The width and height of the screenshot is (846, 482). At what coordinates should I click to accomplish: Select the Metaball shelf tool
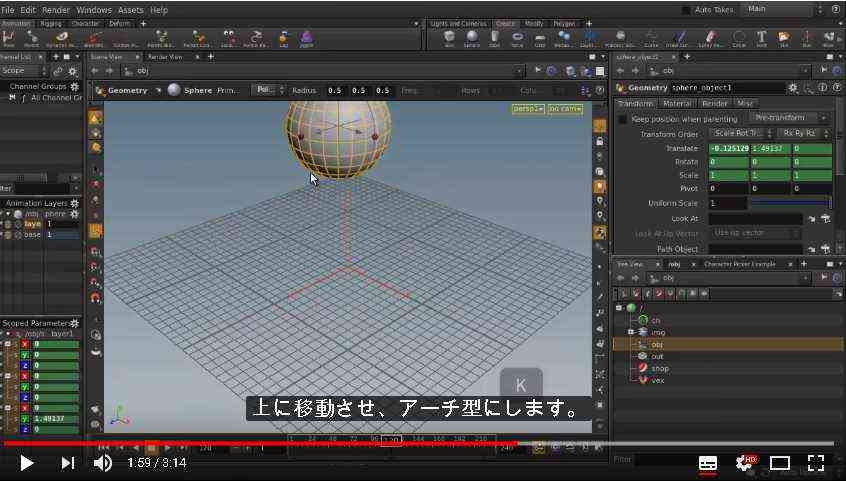564,38
